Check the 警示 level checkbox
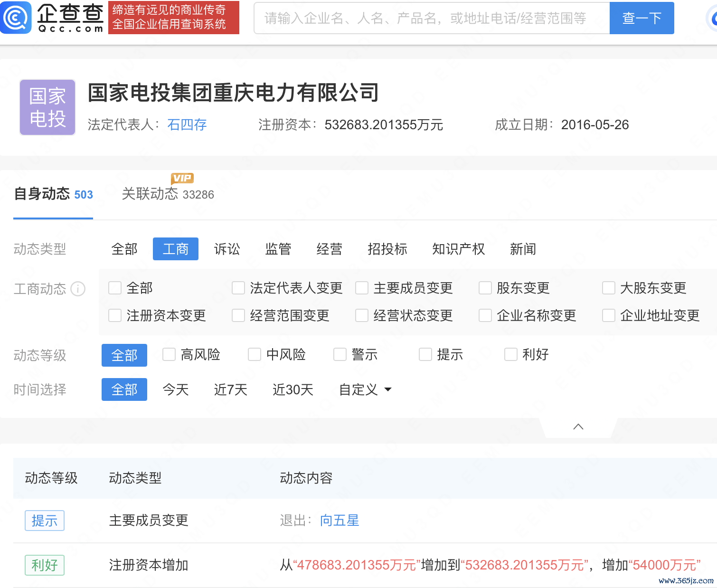The height and width of the screenshot is (588, 717). [x=340, y=354]
